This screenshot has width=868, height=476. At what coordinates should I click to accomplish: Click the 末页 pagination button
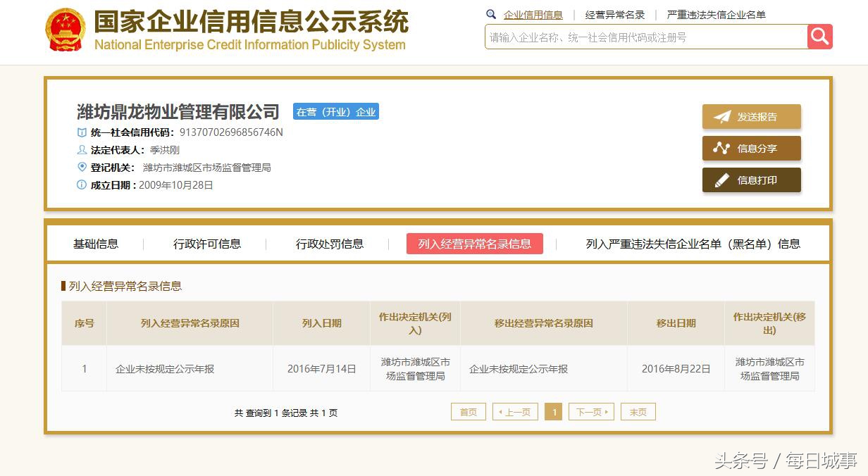[637, 411]
